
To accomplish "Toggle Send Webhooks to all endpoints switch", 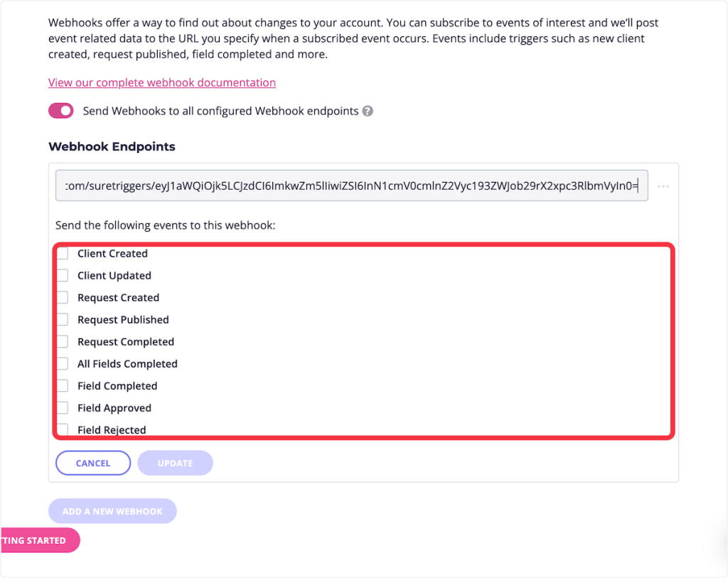I will click(x=61, y=111).
